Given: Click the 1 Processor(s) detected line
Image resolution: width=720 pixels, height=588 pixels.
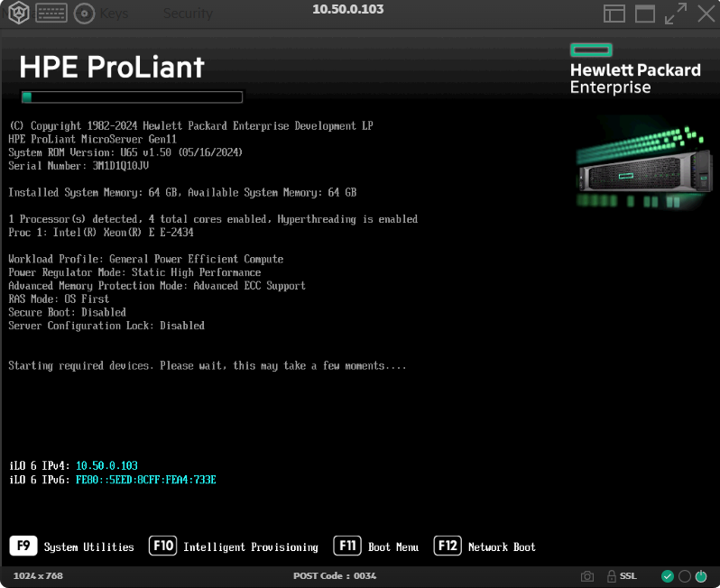Looking at the screenshot, I should click(x=213, y=219).
